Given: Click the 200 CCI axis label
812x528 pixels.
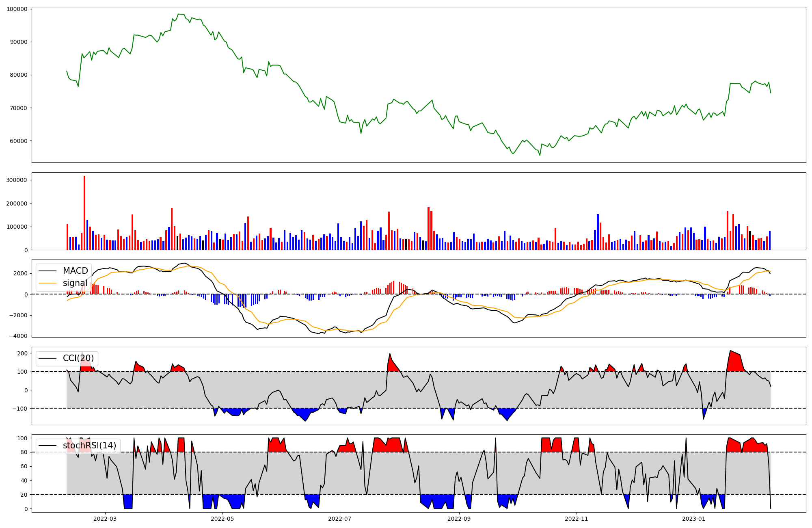Looking at the screenshot, I should [22, 353].
